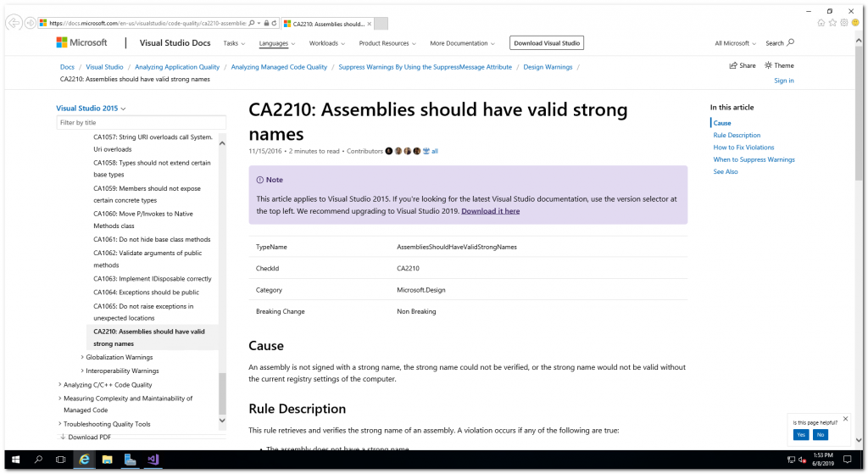Open CA1061: Do not hide base class methods

tap(152, 240)
